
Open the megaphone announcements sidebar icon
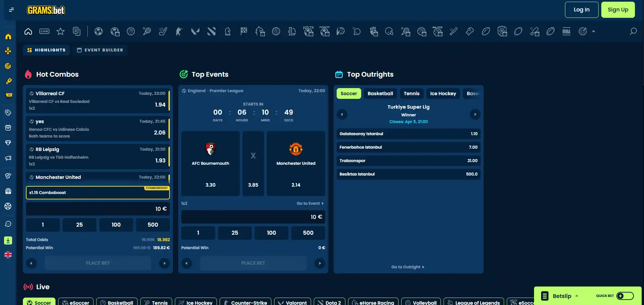click(x=8, y=158)
